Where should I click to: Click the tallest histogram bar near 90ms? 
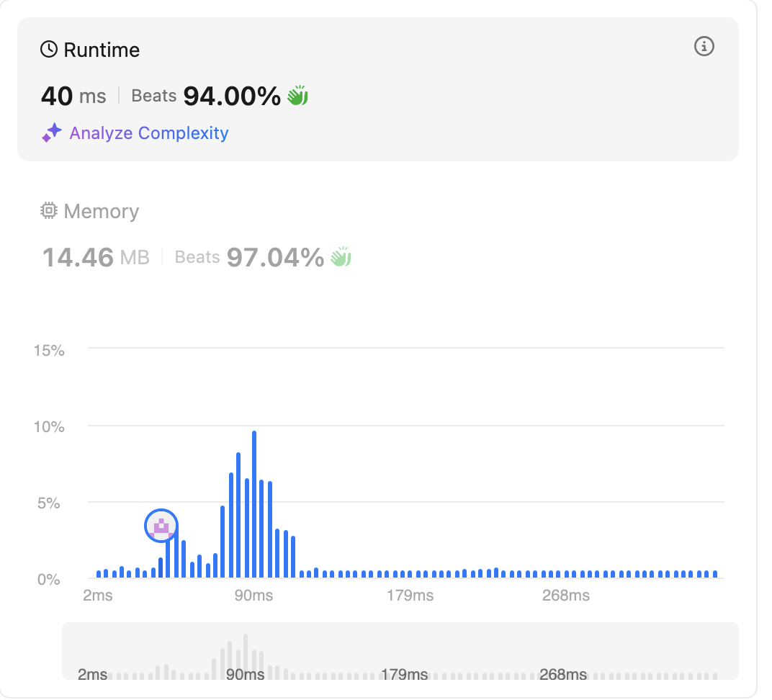point(254,504)
